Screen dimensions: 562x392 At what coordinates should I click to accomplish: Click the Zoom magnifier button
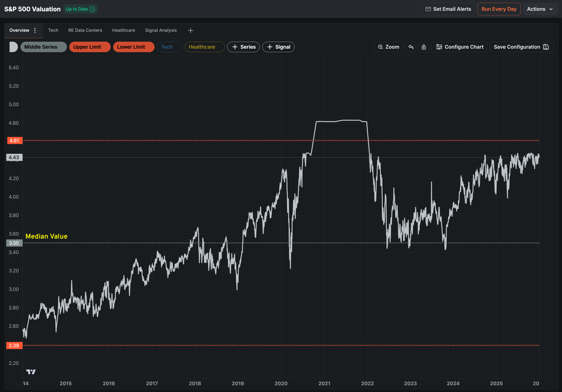388,47
